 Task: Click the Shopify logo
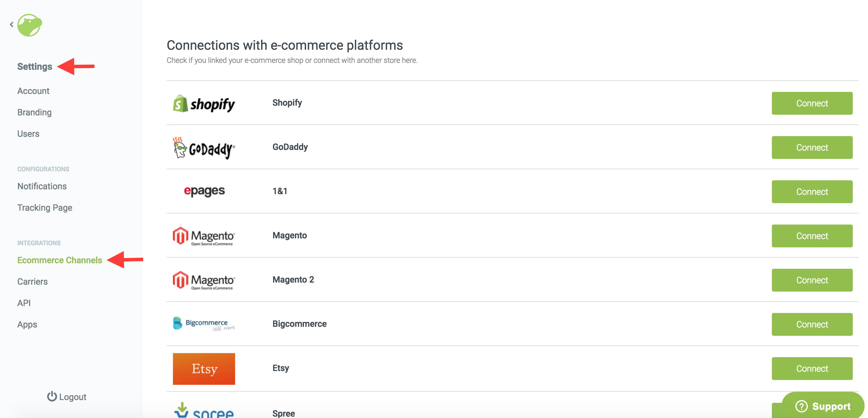pos(204,104)
